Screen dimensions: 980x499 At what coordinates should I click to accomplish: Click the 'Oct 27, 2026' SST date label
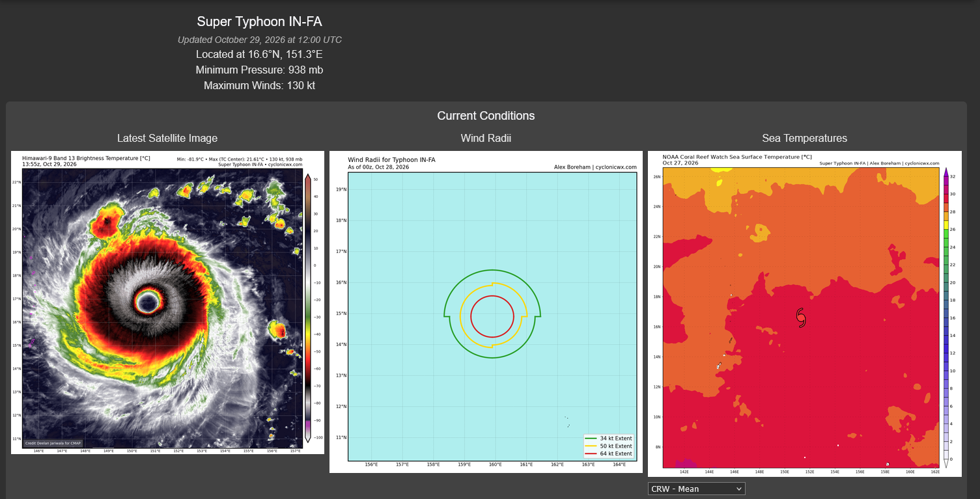[680, 163]
